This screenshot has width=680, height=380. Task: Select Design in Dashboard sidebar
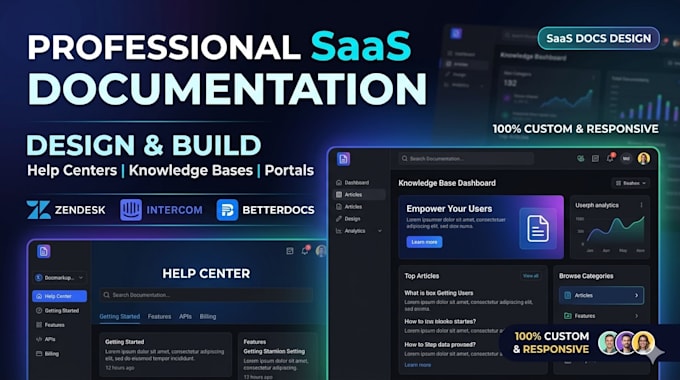[x=359, y=219]
